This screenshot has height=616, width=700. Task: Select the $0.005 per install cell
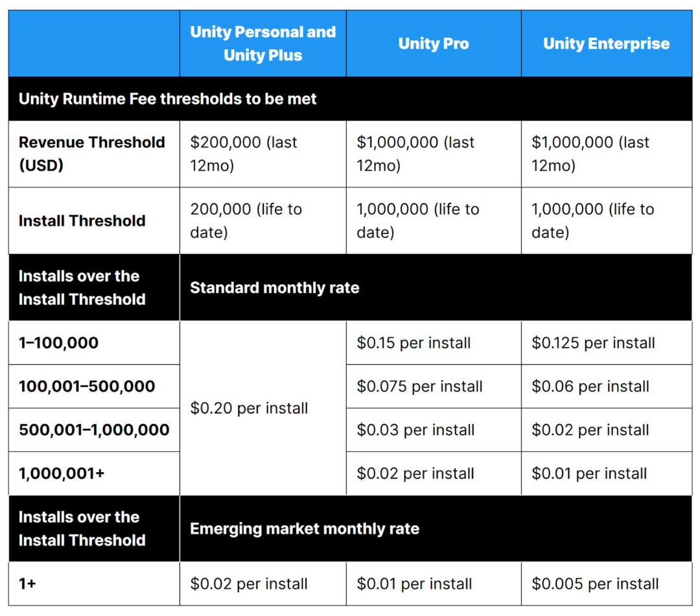click(x=595, y=584)
